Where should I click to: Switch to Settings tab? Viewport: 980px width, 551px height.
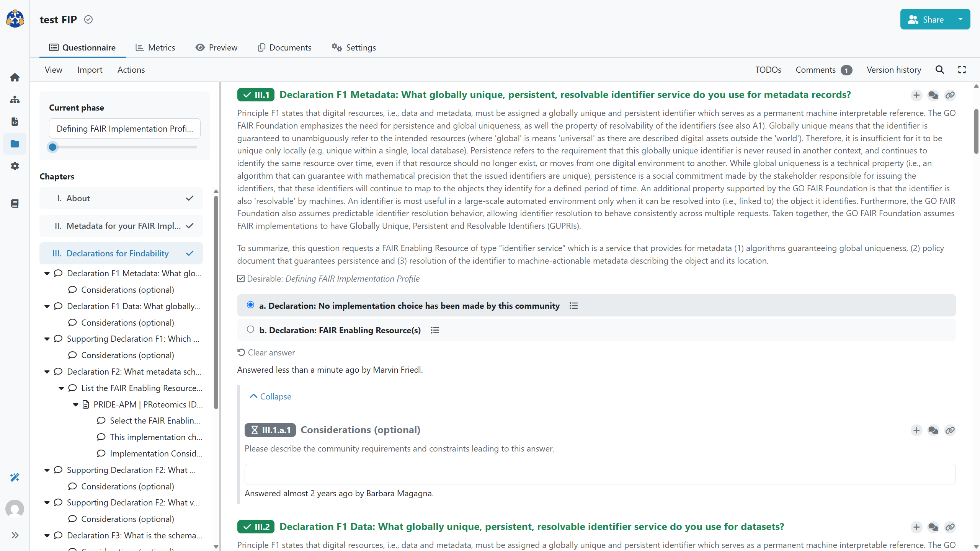(354, 47)
